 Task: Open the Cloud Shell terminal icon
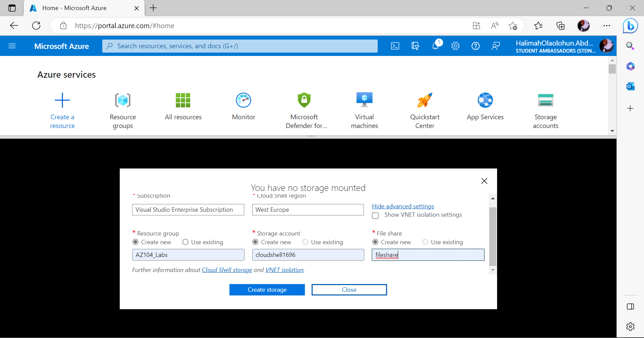[x=395, y=46]
